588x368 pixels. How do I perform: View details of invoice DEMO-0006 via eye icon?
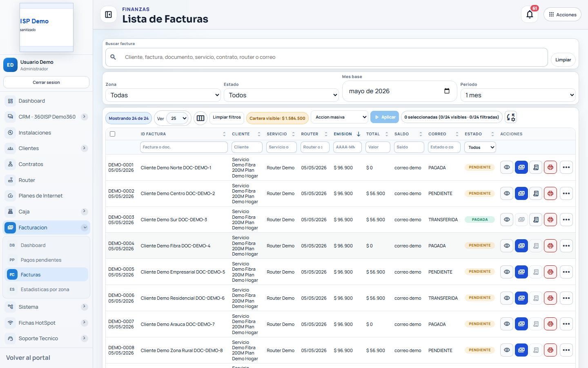pos(507,298)
